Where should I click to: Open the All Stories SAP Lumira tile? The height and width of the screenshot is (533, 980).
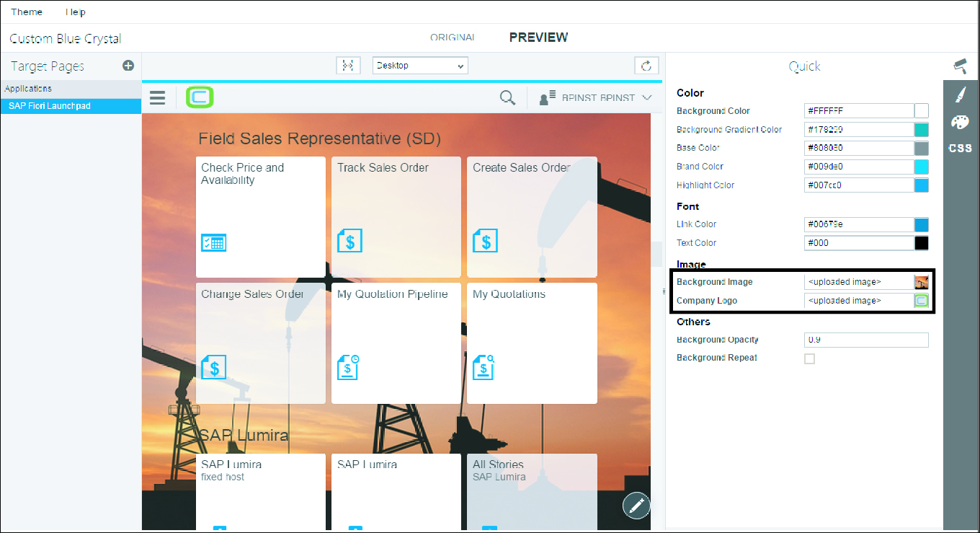(x=532, y=492)
